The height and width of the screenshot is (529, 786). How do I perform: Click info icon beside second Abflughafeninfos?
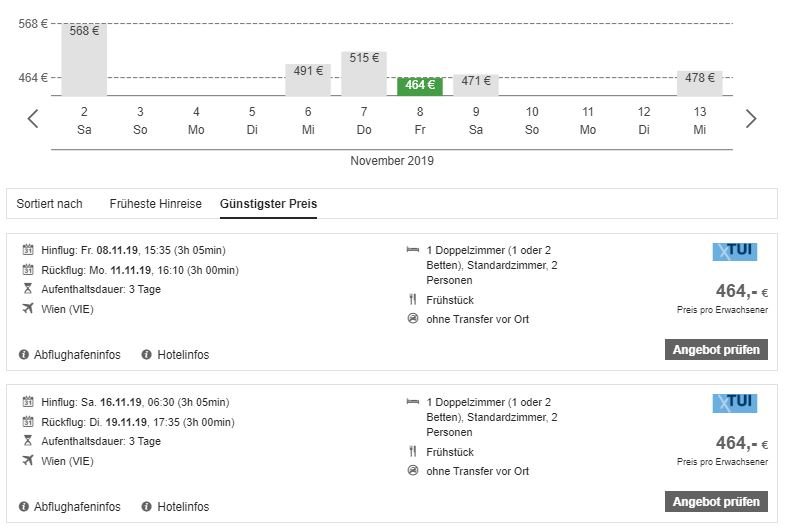(x=24, y=507)
